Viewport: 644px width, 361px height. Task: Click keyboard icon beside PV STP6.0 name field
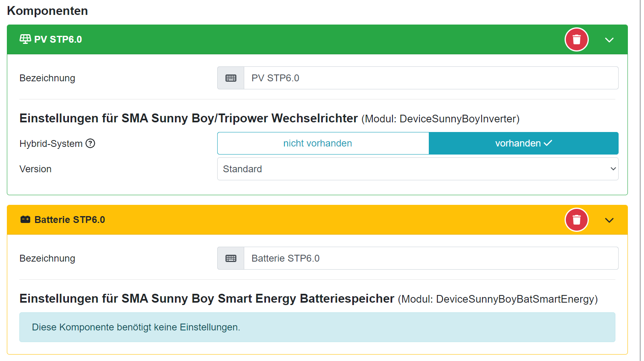[231, 78]
